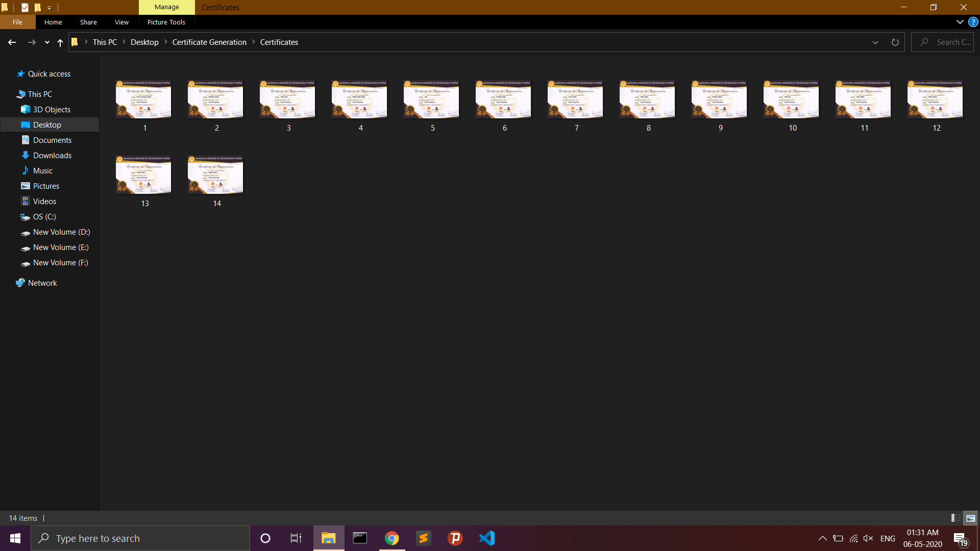The height and width of the screenshot is (551, 980).
Task: Open Visual Studio Code from the taskbar
Action: point(487,538)
